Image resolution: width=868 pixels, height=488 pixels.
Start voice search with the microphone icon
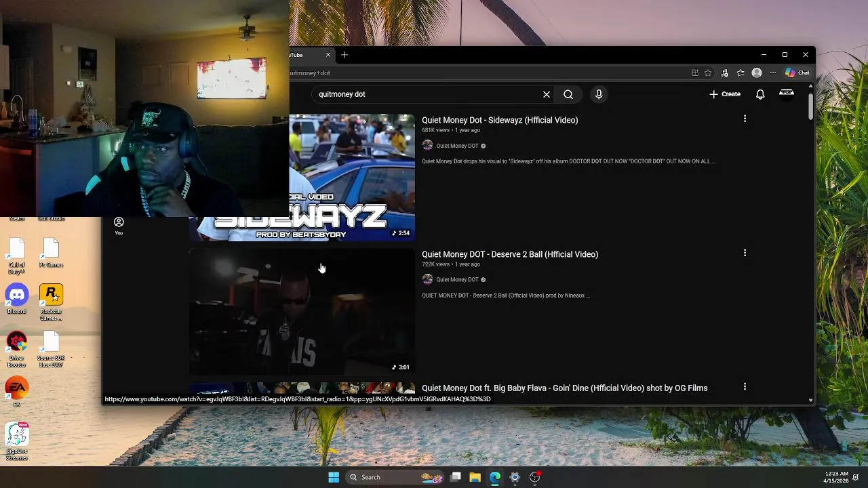(599, 94)
